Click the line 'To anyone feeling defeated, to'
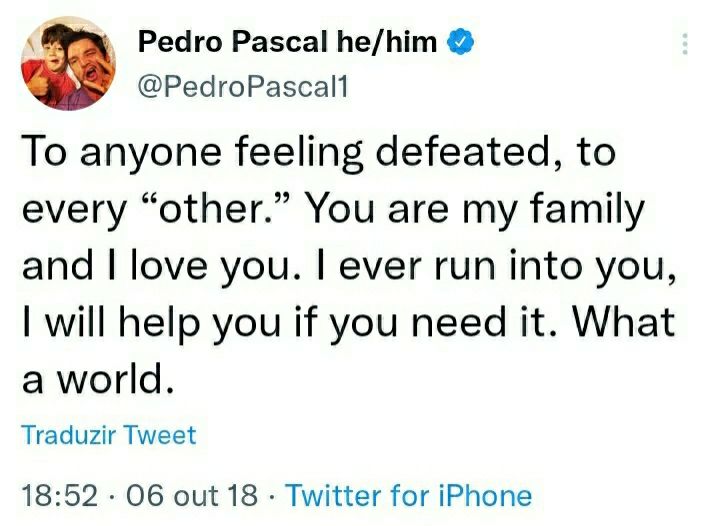Screen dimensions: 703x526 319,152
